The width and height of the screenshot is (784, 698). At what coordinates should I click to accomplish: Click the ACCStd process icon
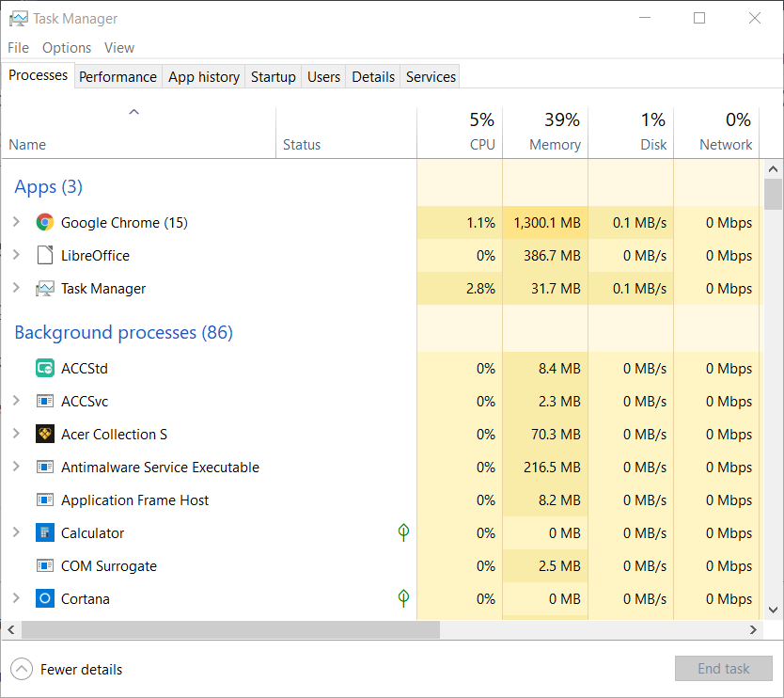[x=45, y=368]
